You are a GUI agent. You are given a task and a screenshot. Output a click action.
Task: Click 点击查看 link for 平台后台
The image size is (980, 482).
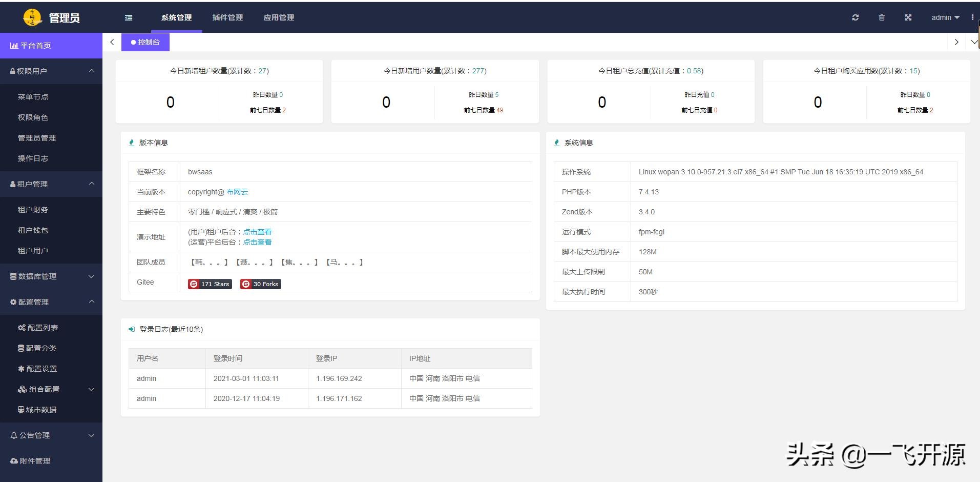coord(257,242)
